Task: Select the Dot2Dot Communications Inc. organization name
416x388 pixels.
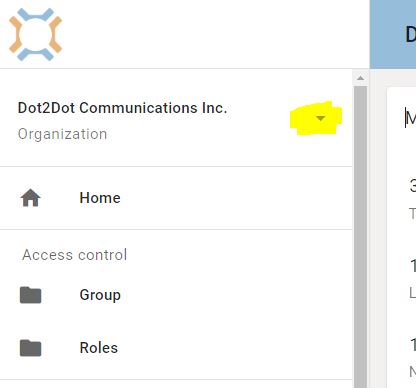Action: (x=122, y=108)
